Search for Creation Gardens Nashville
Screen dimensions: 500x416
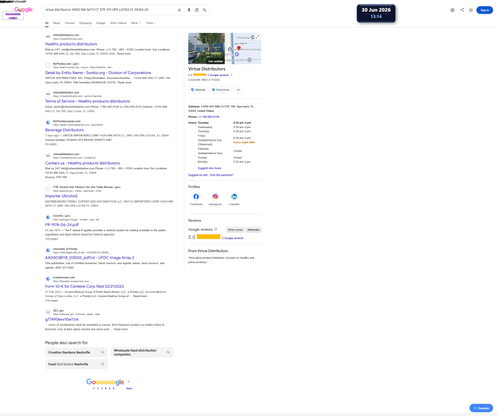point(76,352)
